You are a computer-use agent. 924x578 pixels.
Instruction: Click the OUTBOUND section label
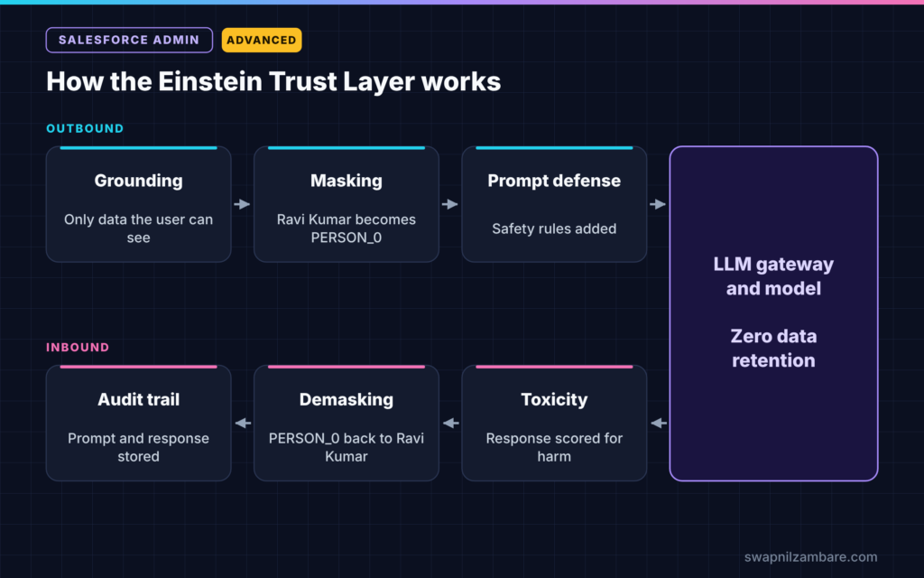coord(85,128)
